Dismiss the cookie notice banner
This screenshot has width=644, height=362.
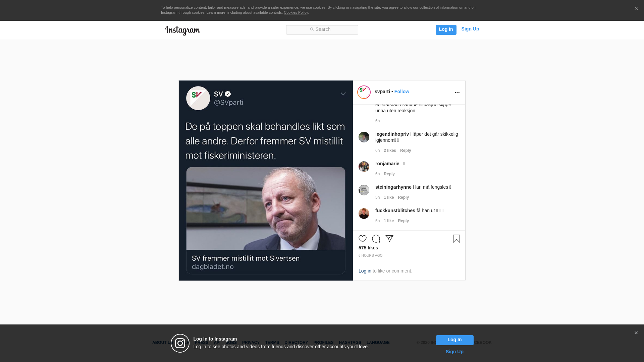point(636,9)
